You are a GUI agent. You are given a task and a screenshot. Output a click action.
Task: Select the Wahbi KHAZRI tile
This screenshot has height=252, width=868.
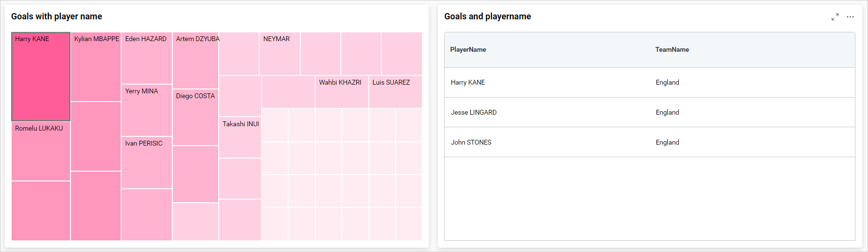coord(342,92)
